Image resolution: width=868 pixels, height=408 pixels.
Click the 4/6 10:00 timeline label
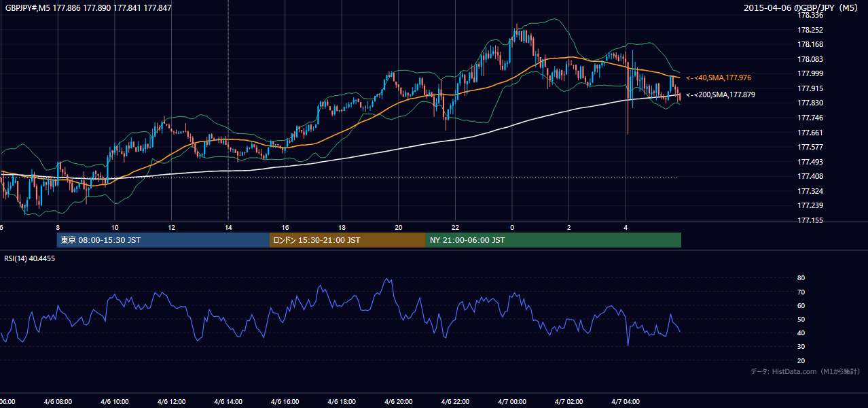[115, 402]
